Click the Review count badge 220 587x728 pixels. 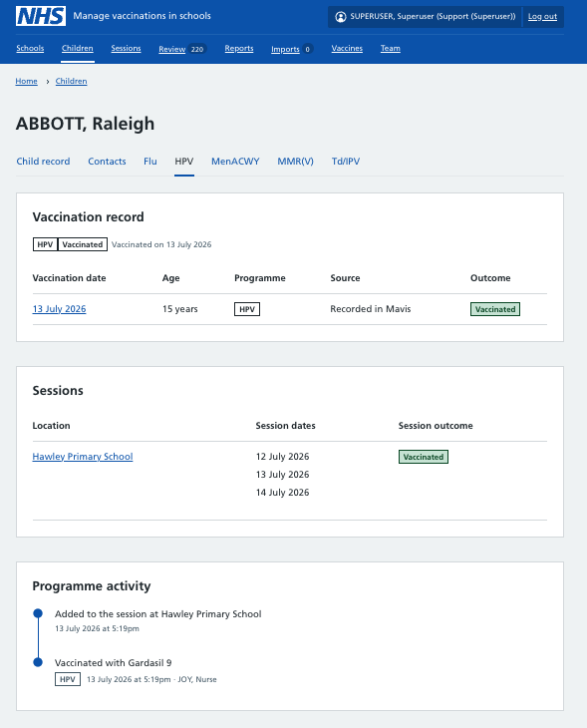pos(197,49)
